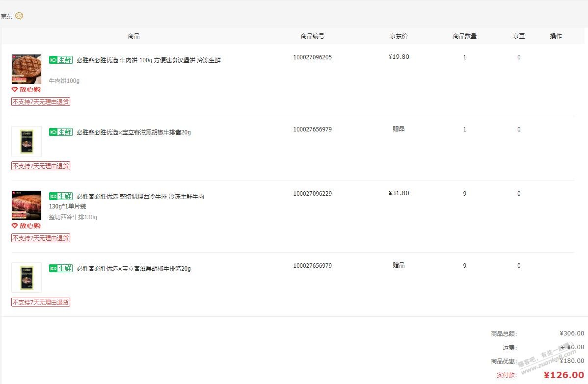Click the 操作 column header
Viewport: 588px width, 384px height.
pos(556,36)
